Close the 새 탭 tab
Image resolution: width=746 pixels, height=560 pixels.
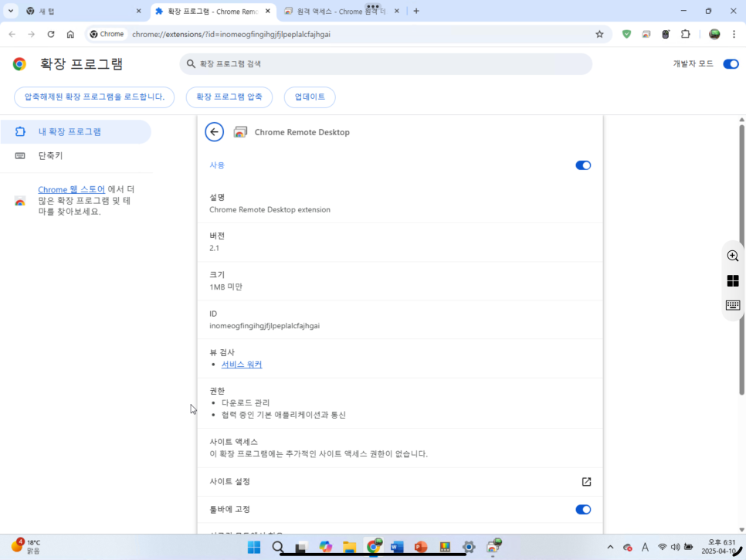click(138, 11)
